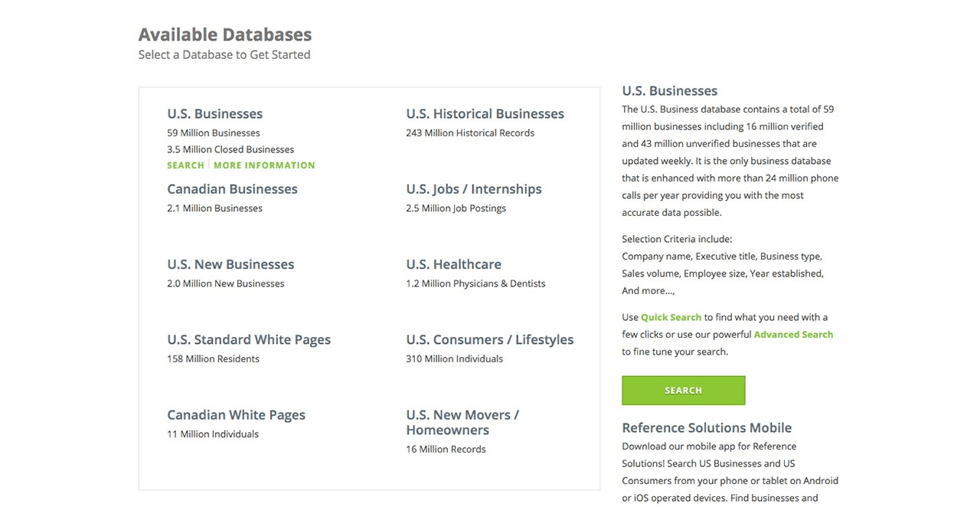Viewport: 980px width, 507px height.
Task: Open the U.S. Businesses database
Action: pyautogui.click(x=214, y=114)
